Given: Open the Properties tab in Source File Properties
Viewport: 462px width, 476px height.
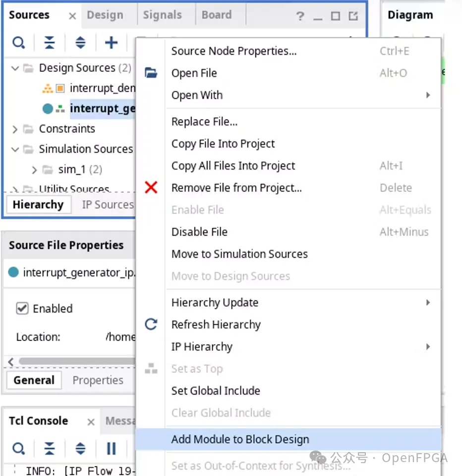Looking at the screenshot, I should pyautogui.click(x=98, y=380).
